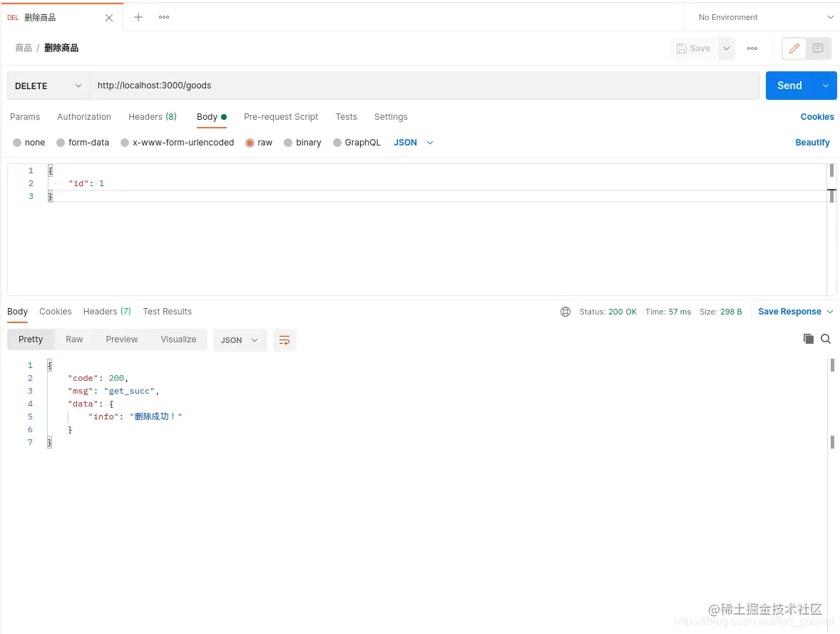The width and height of the screenshot is (840, 634).
Task: Click the Status 200 OK text
Action: pyautogui.click(x=608, y=312)
